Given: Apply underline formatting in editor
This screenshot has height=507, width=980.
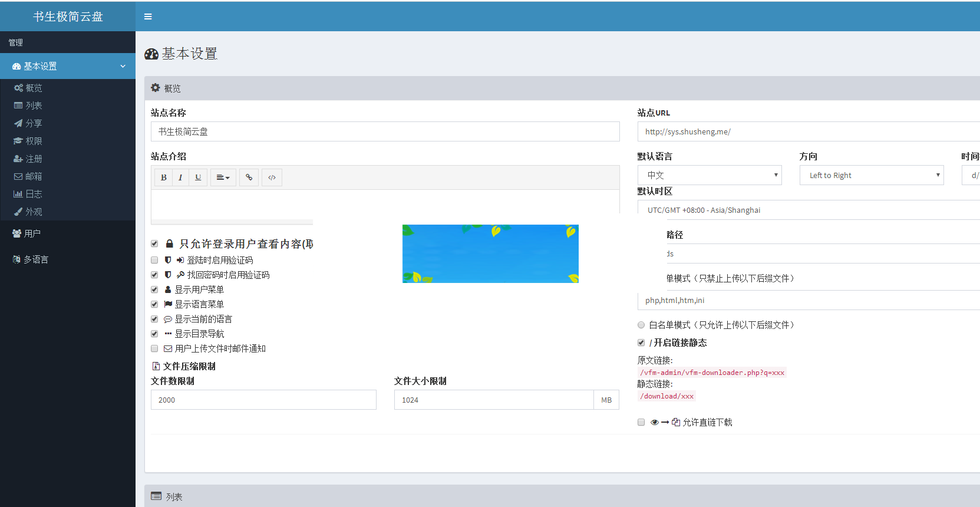Looking at the screenshot, I should coord(198,177).
